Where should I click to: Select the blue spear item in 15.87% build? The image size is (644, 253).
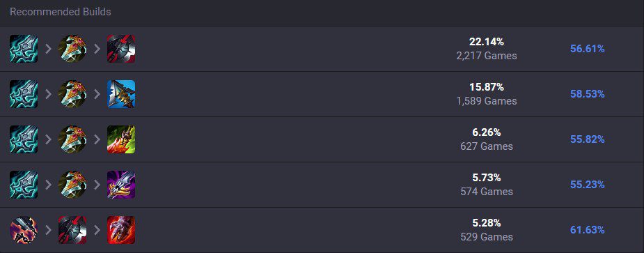click(x=121, y=94)
